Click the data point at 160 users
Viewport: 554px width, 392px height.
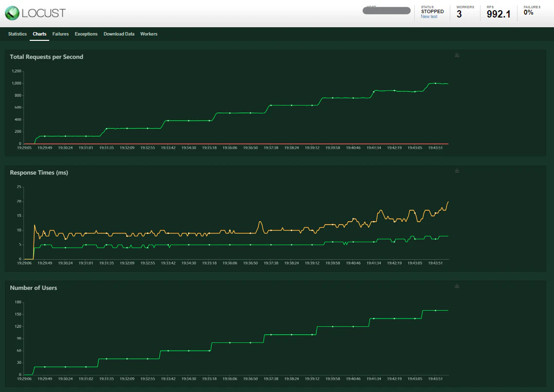[x=435, y=310]
